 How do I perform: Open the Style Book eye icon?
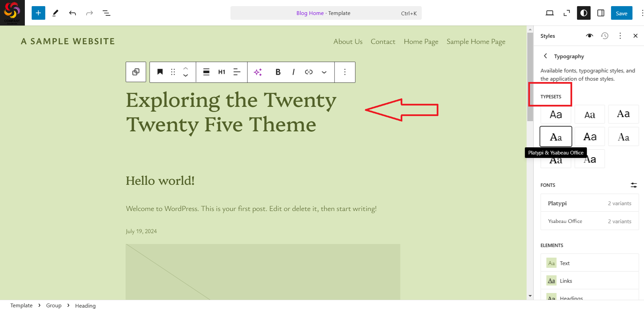point(589,36)
